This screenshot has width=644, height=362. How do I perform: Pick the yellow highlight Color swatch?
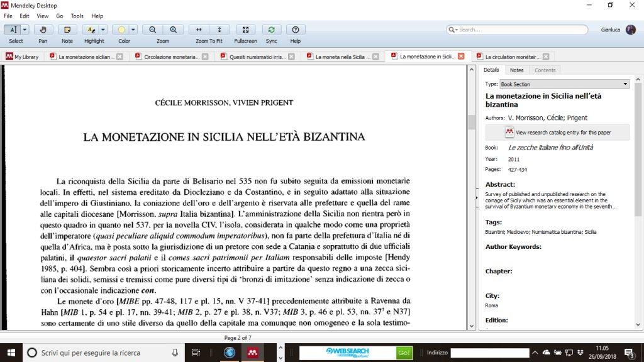121,30
